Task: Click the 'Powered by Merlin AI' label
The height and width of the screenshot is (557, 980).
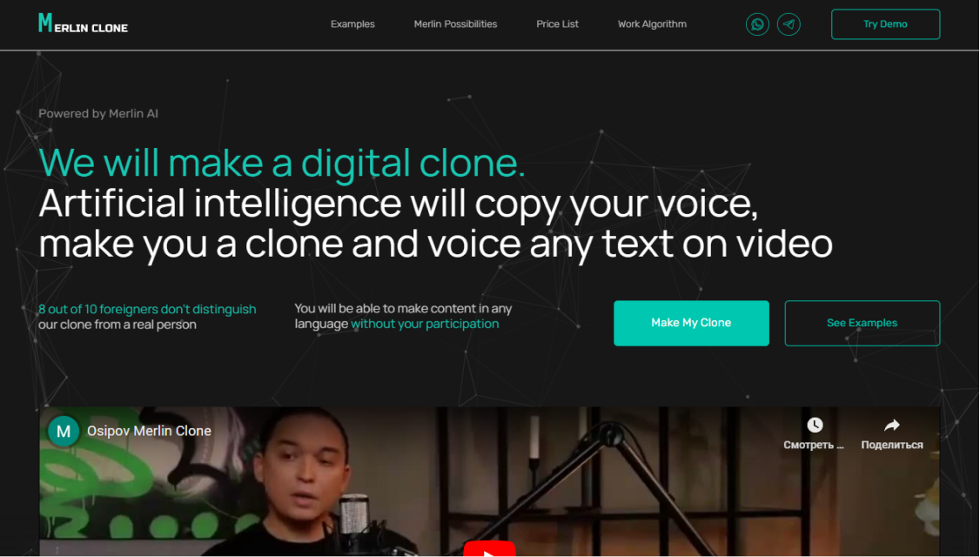Action: tap(98, 114)
